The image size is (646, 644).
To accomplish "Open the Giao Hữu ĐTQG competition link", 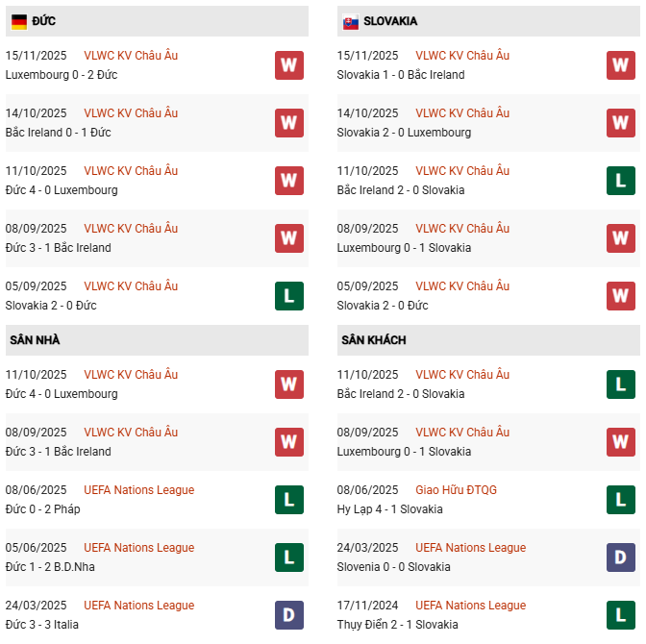I will [x=457, y=490].
